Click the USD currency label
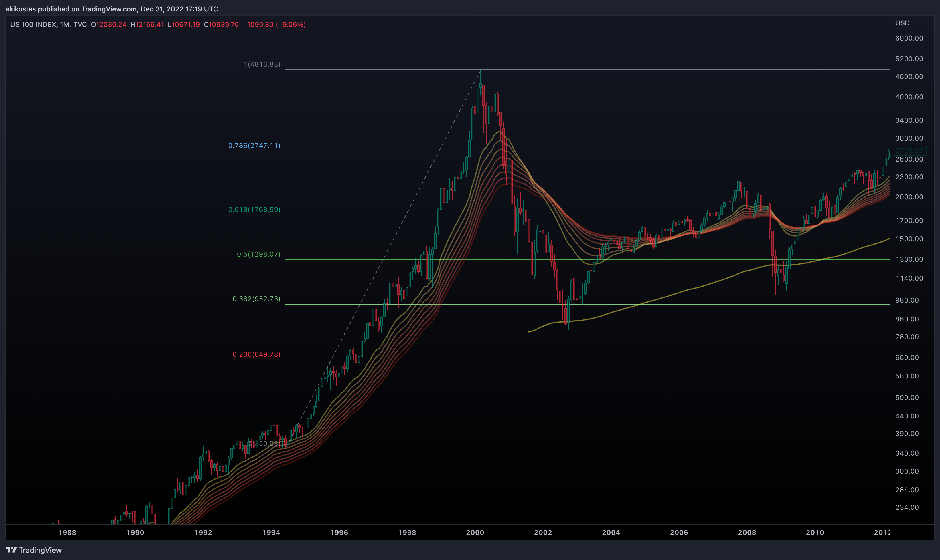 click(902, 23)
